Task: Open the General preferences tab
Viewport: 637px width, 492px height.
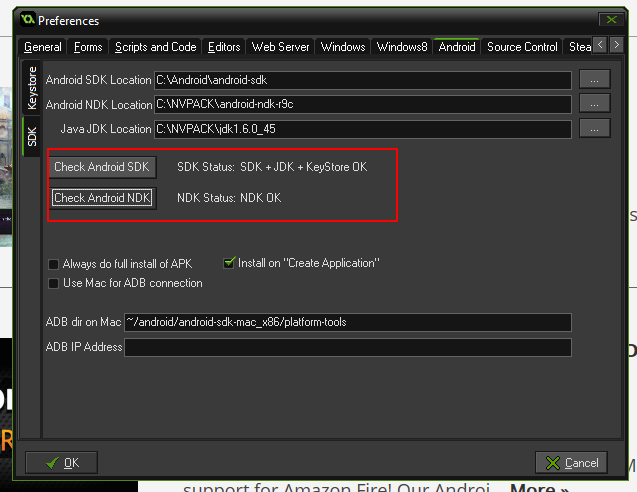Action: [43, 47]
